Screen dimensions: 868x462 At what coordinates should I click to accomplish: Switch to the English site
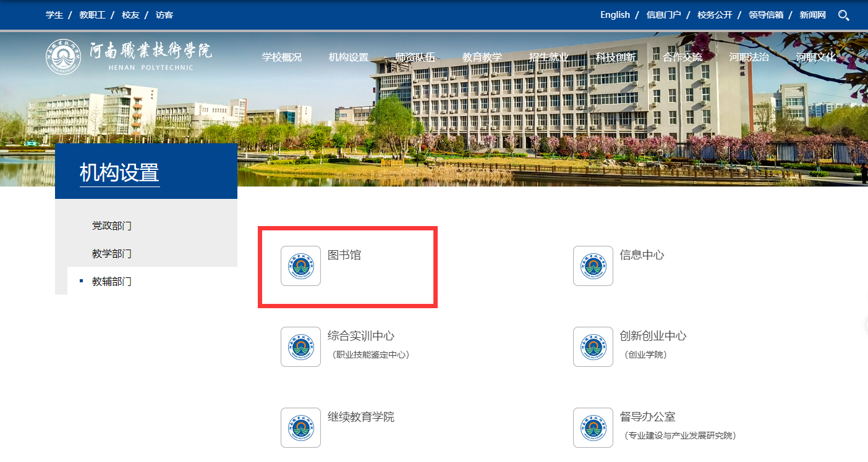point(615,15)
